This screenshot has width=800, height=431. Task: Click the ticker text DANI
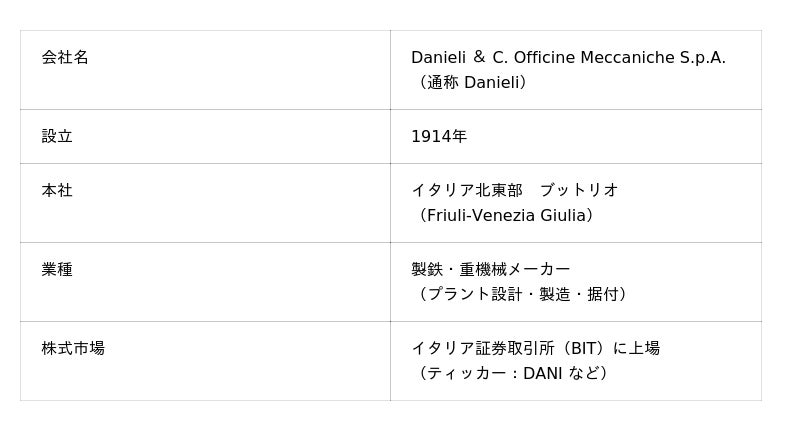coord(543,374)
